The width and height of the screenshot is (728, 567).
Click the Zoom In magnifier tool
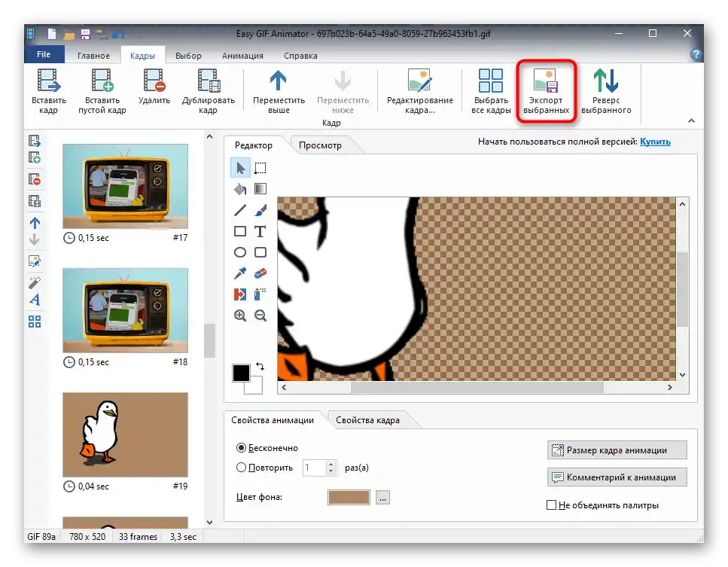tap(240, 316)
